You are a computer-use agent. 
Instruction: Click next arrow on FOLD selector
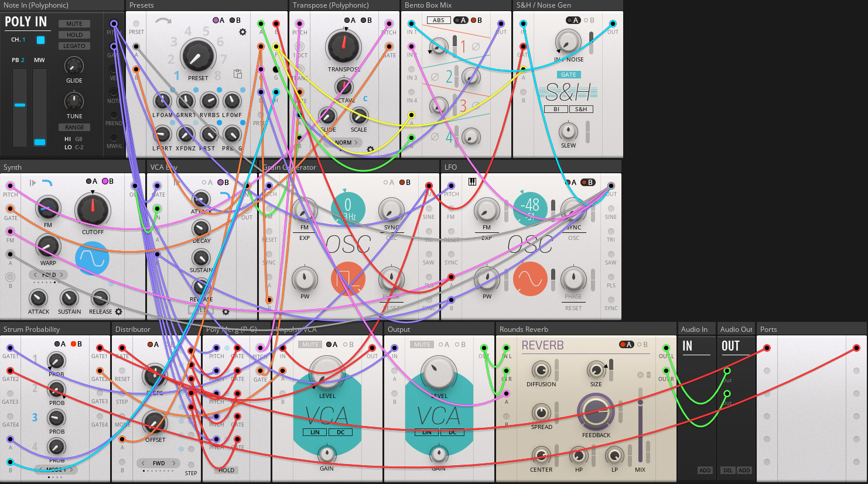click(61, 274)
